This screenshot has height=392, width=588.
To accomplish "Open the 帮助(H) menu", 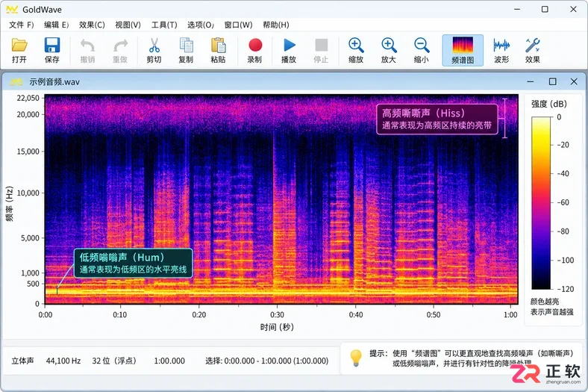I will (x=276, y=25).
